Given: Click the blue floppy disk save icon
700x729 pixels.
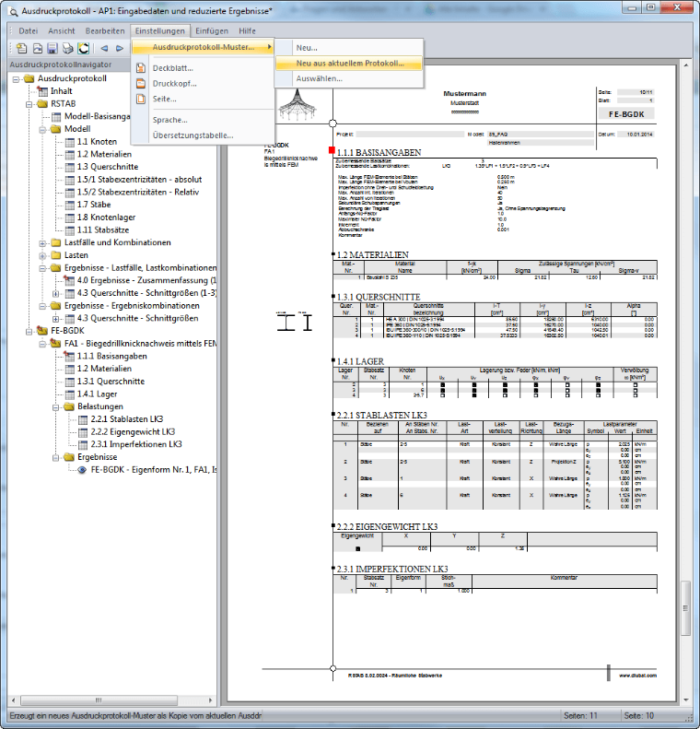Looking at the screenshot, I should [x=52, y=48].
